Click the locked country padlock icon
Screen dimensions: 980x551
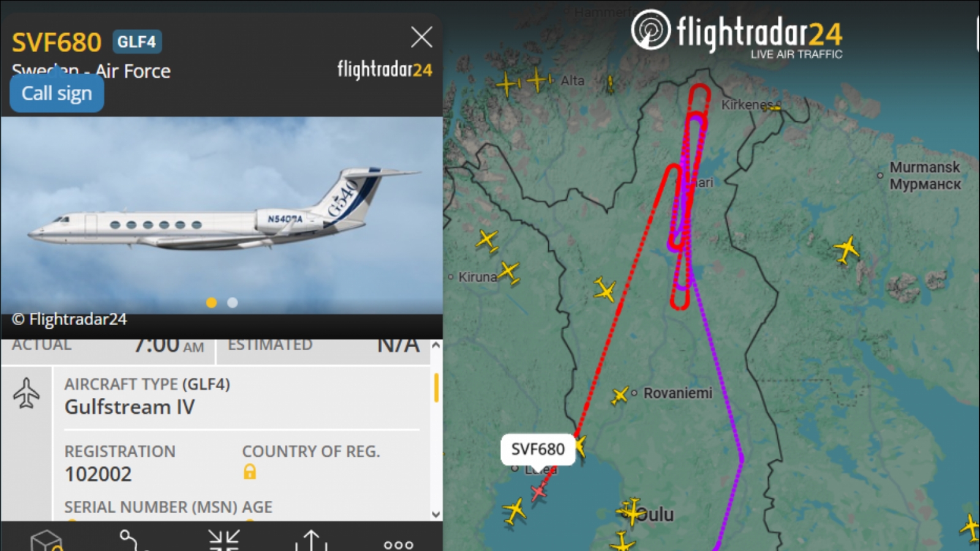pos(249,471)
